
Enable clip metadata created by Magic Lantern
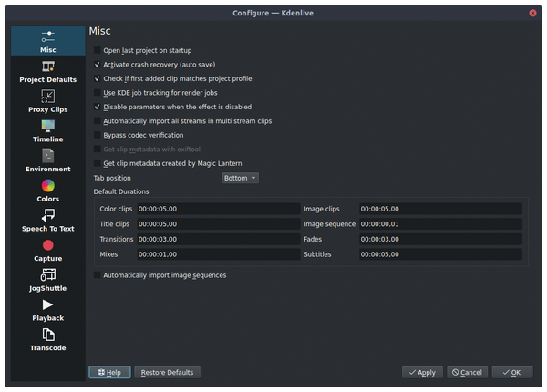tap(98, 163)
